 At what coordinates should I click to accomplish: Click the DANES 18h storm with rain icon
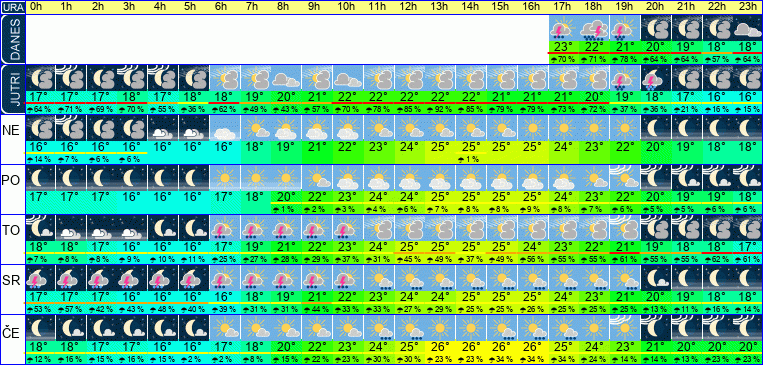[595, 28]
